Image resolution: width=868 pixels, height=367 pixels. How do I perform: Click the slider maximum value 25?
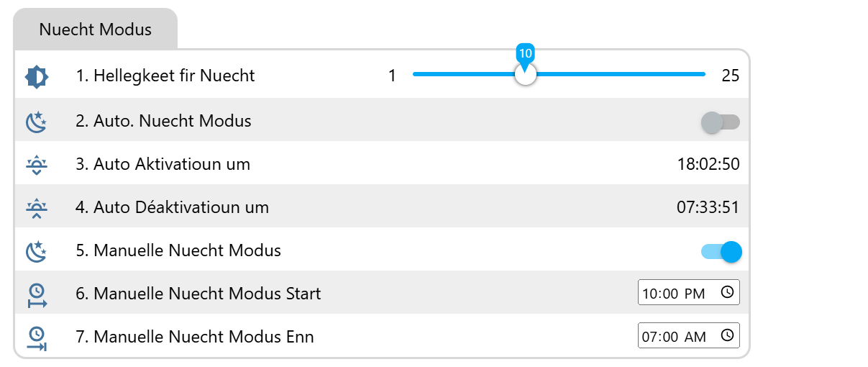coord(731,76)
